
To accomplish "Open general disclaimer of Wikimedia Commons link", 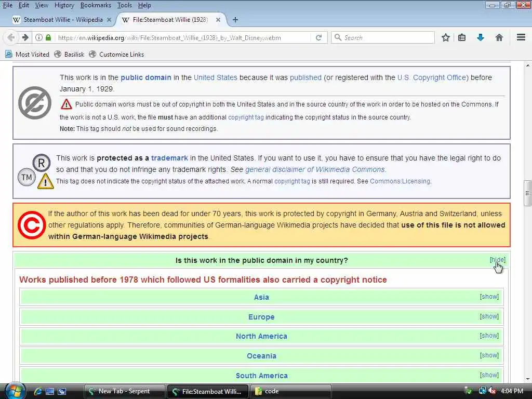I will click(315, 169).
